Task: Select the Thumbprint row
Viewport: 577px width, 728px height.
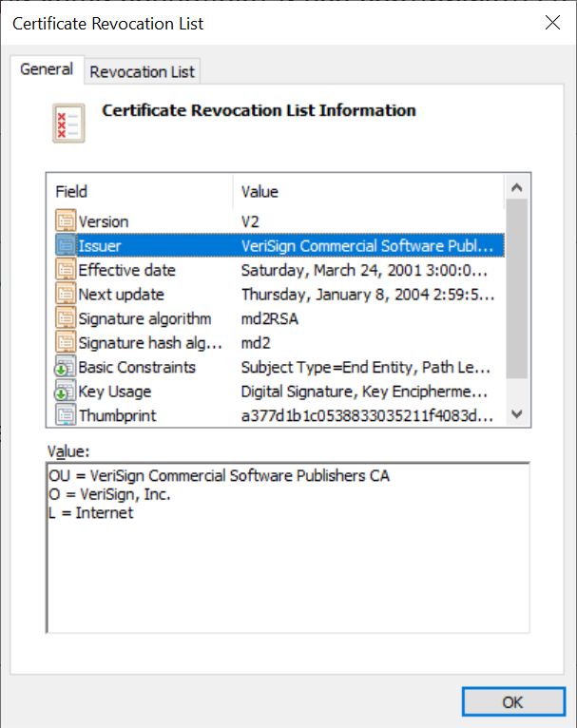Action: [279, 415]
